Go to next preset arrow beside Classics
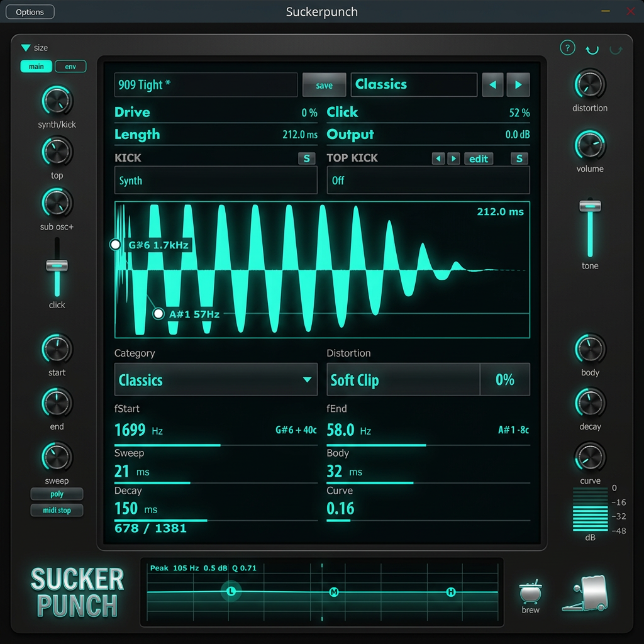 [518, 85]
